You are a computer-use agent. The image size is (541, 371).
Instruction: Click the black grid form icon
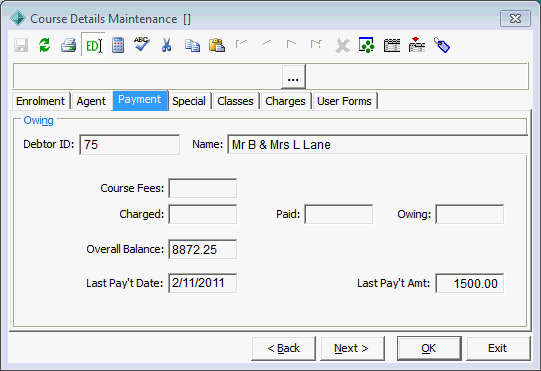392,45
